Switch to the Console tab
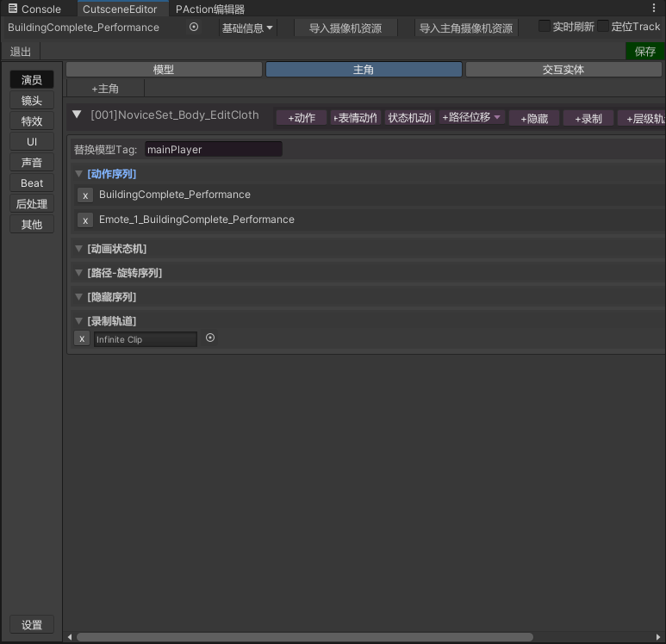666x644 pixels. 34,9
